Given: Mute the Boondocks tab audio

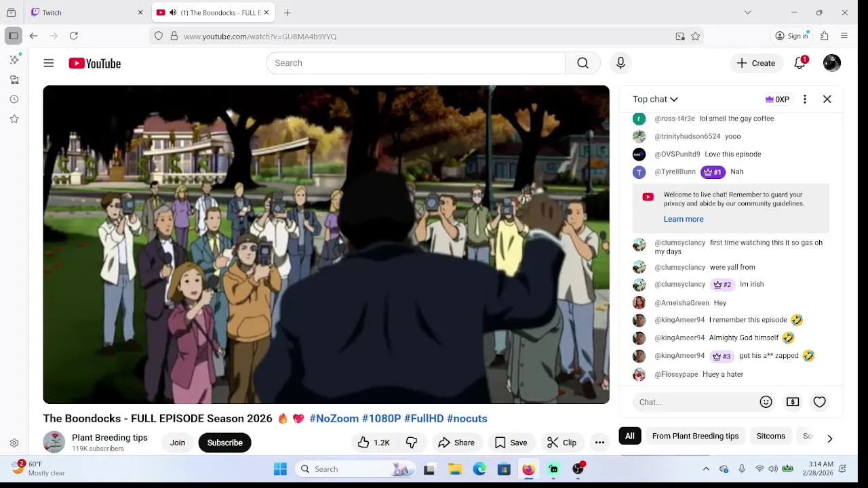Looking at the screenshot, I should click(x=173, y=12).
